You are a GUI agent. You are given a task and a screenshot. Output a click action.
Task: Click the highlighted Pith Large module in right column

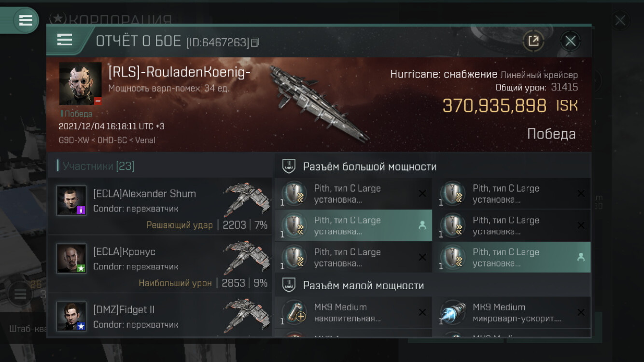(512, 258)
